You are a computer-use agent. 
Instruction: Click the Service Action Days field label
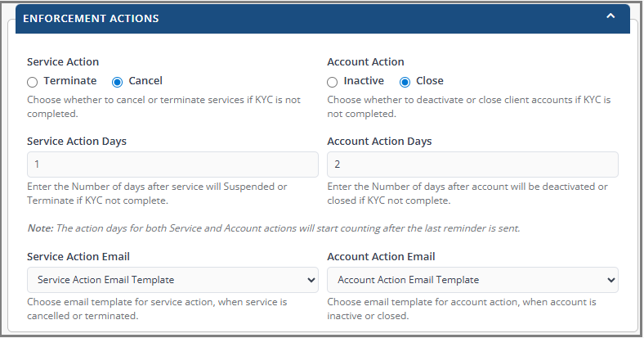tap(77, 141)
